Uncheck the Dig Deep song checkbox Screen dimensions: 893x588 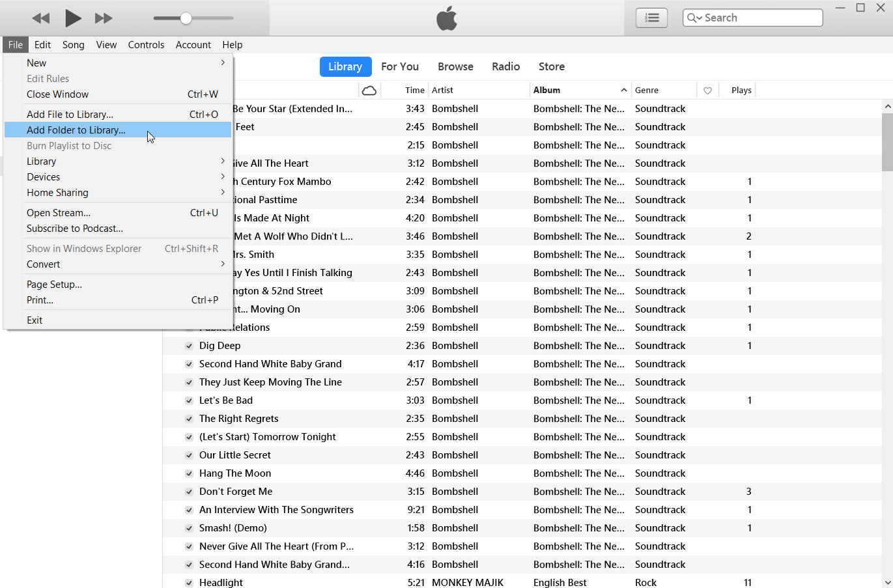(x=189, y=346)
